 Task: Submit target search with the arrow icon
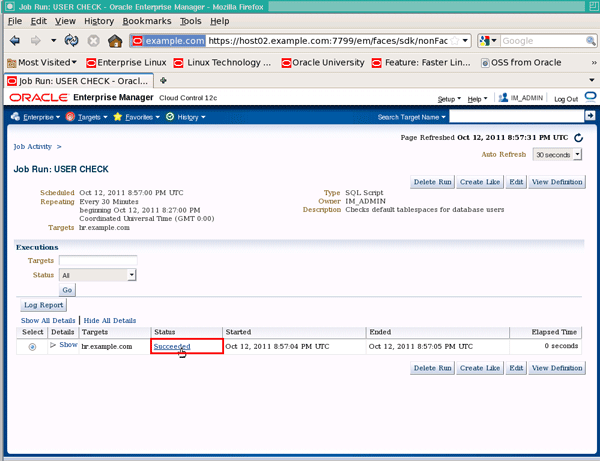(590, 116)
